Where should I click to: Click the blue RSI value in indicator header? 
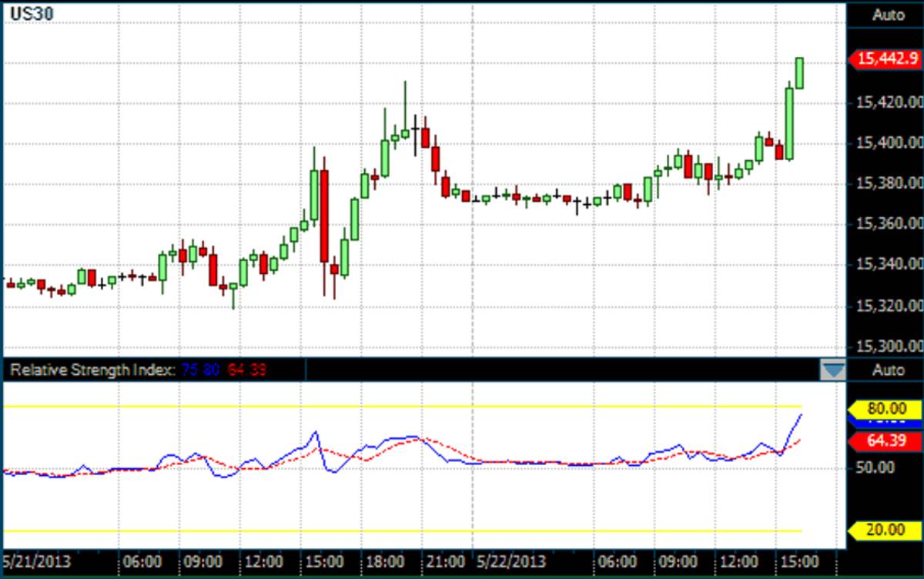click(202, 370)
